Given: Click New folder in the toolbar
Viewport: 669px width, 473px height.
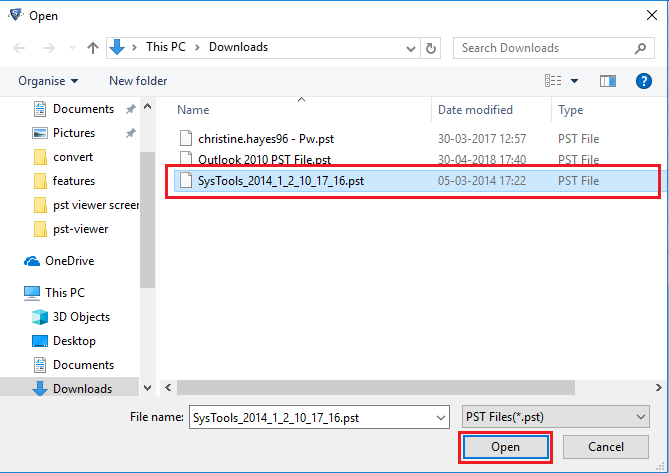Looking at the screenshot, I should point(138,81).
